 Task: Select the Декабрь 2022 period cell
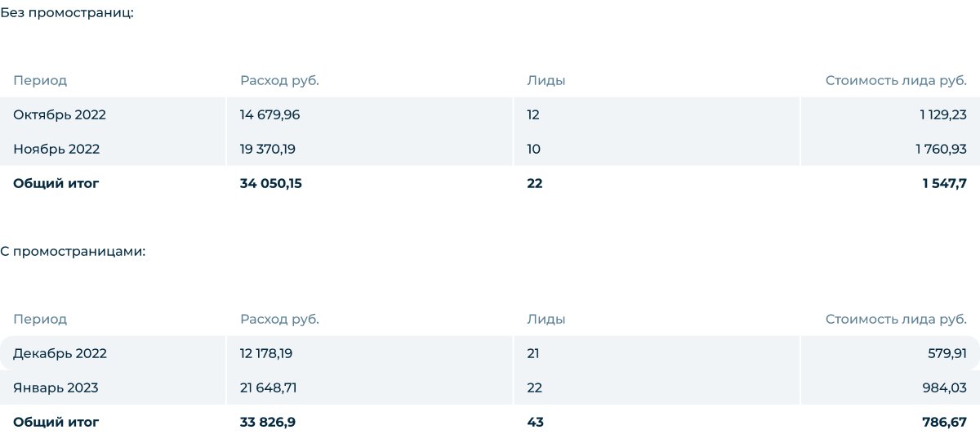pos(60,353)
